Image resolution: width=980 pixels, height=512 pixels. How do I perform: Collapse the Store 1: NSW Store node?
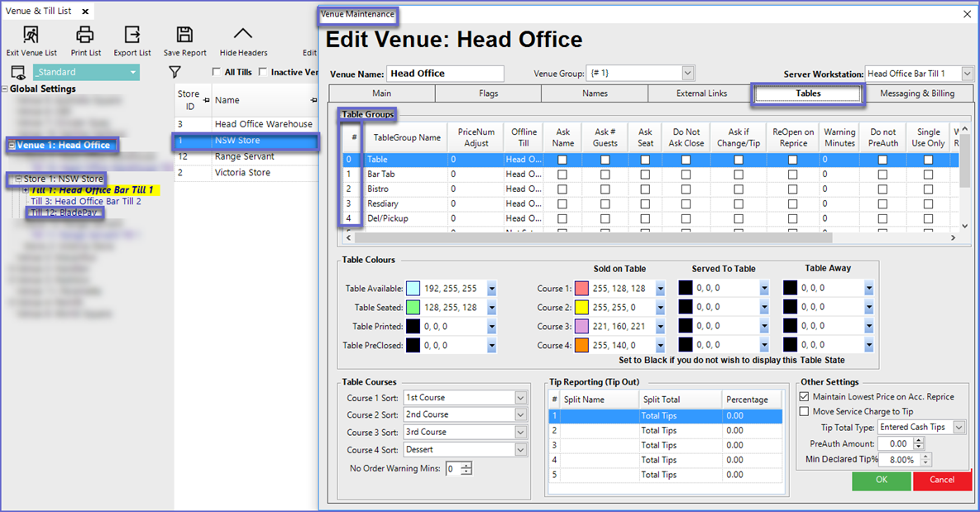click(x=18, y=179)
